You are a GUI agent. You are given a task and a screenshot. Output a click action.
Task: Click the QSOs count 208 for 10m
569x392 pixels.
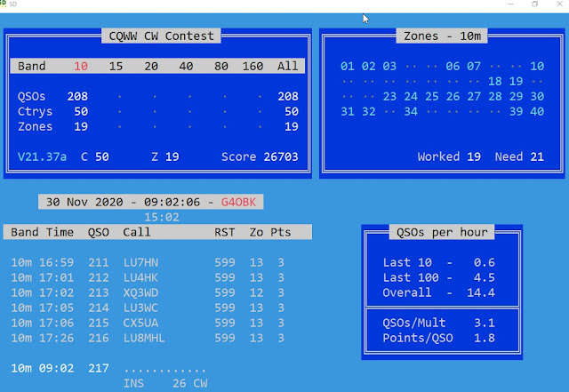point(77,96)
